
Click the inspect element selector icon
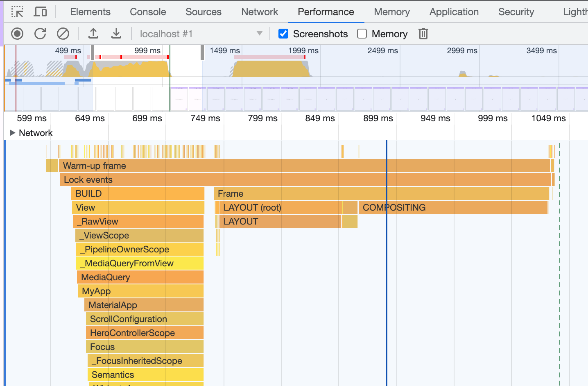coord(17,12)
